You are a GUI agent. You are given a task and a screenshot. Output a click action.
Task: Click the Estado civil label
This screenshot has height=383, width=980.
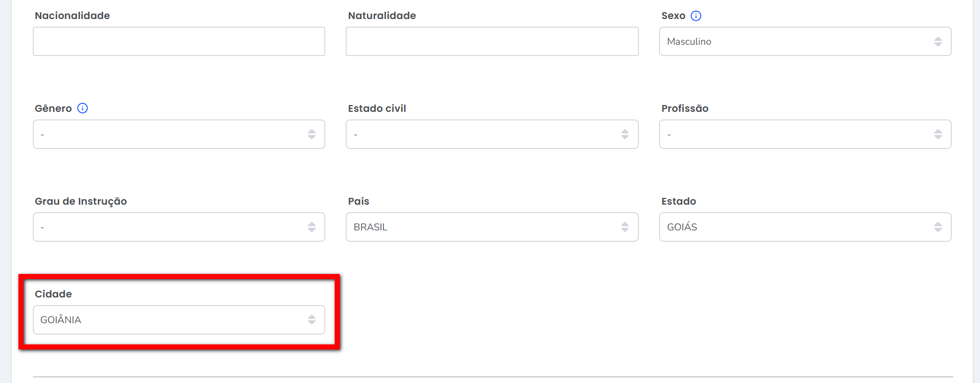[377, 108]
